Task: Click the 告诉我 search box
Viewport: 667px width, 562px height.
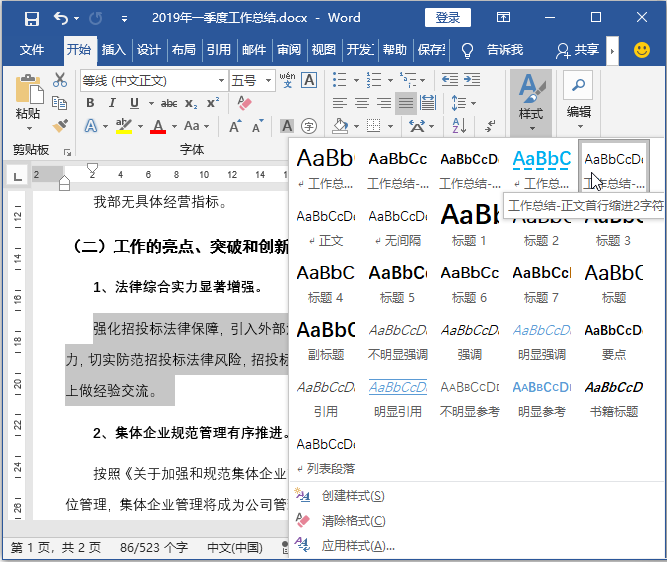Action: click(492, 50)
